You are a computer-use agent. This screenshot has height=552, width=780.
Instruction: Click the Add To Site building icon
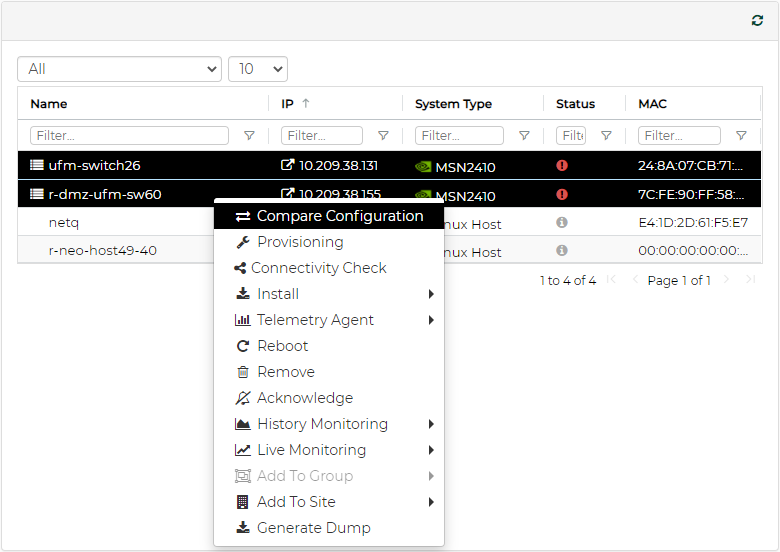[x=242, y=502]
